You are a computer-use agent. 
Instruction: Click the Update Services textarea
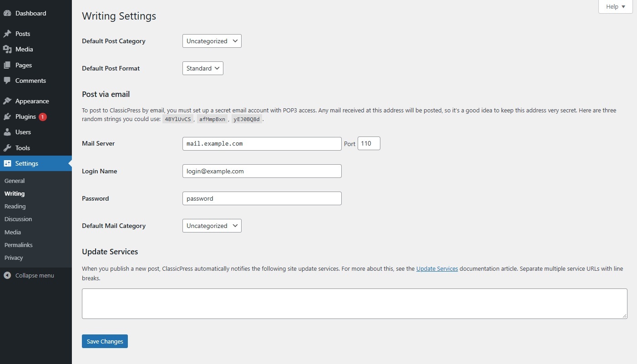click(354, 303)
